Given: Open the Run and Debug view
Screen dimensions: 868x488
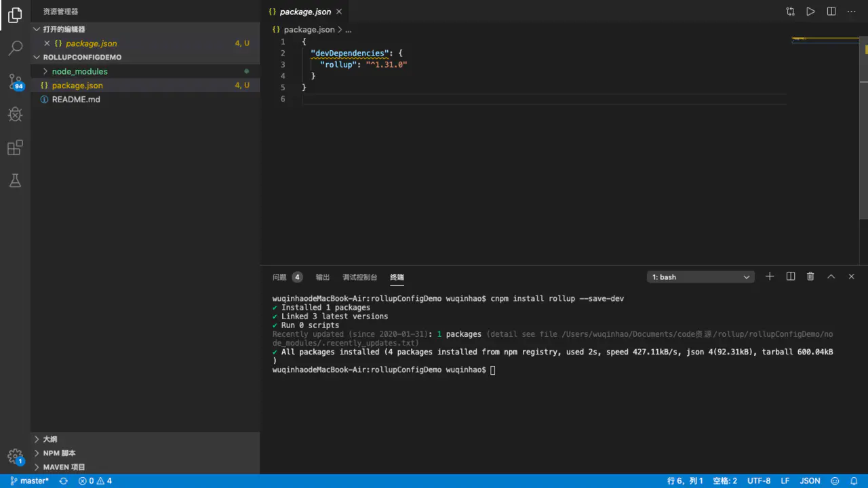Looking at the screenshot, I should click(15, 115).
